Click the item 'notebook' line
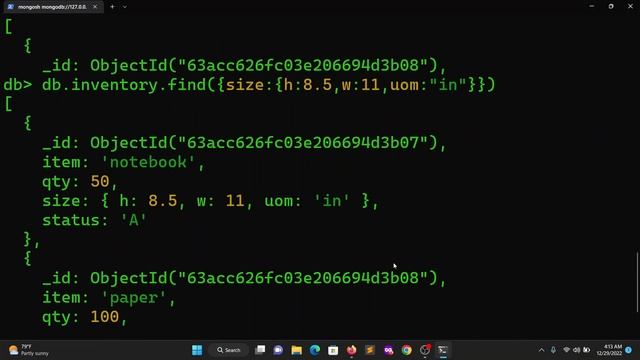Viewport: 640px width, 360px height. (123, 162)
